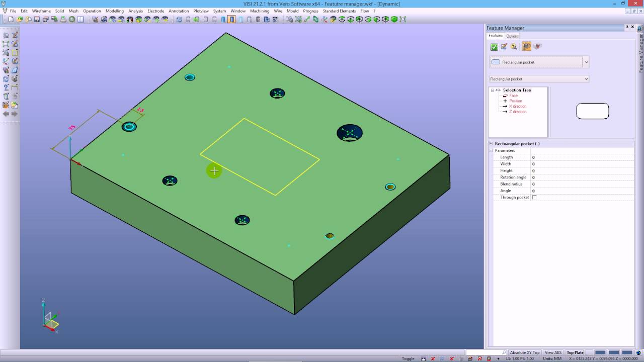Collapse the Rectangular pocket ( ) properties section
Image resolution: width=644 pixels, height=362 pixels.
(491, 144)
